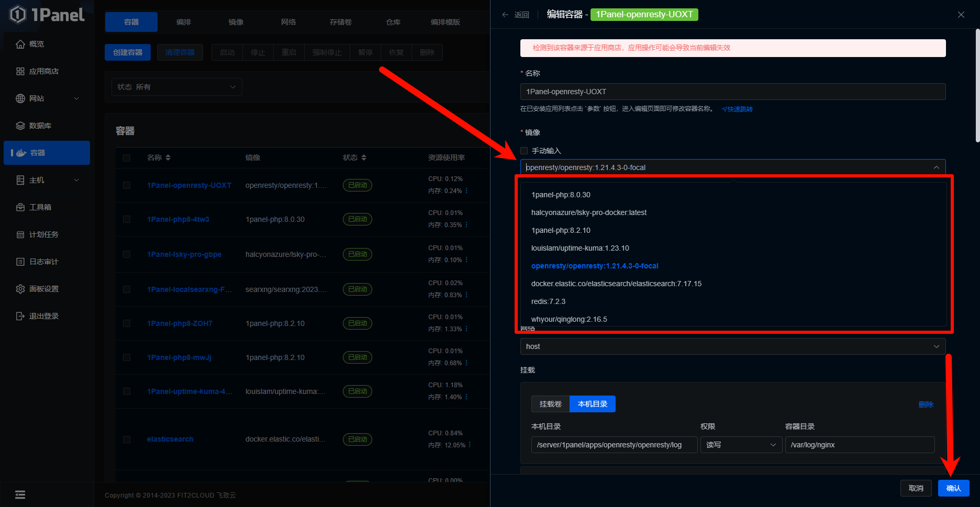Open the 计划任务 cron jobs icon
The image size is (980, 507).
pyautogui.click(x=20, y=234)
